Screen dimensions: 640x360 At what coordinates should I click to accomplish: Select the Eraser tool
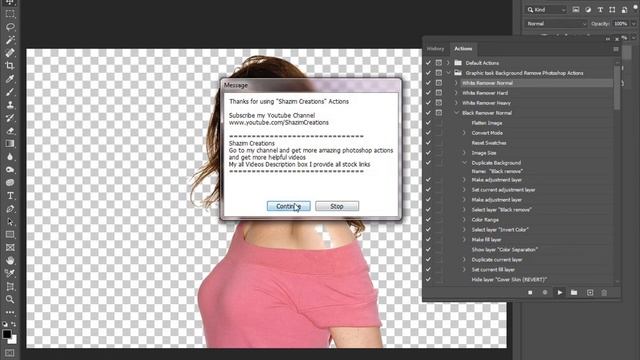click(x=10, y=131)
